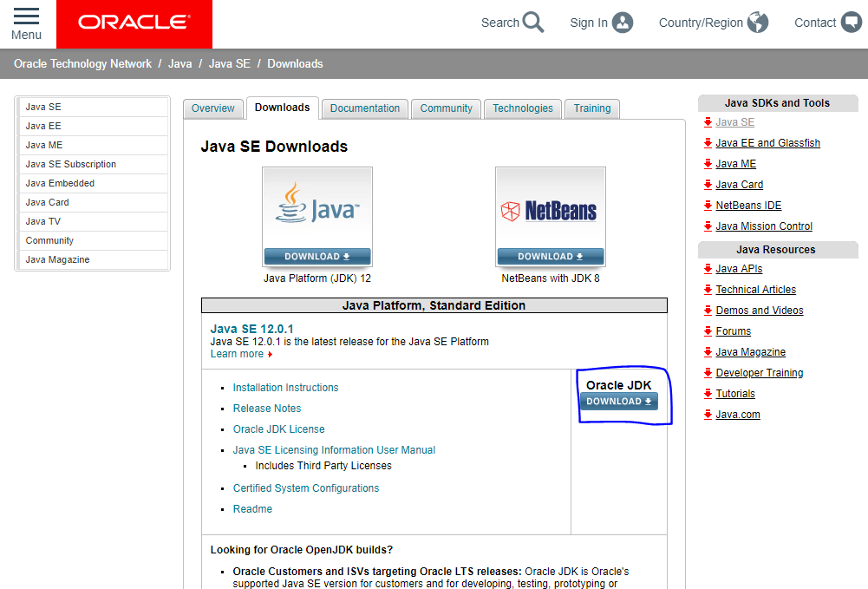Open the Training tab
The height and width of the screenshot is (589, 868).
point(592,108)
